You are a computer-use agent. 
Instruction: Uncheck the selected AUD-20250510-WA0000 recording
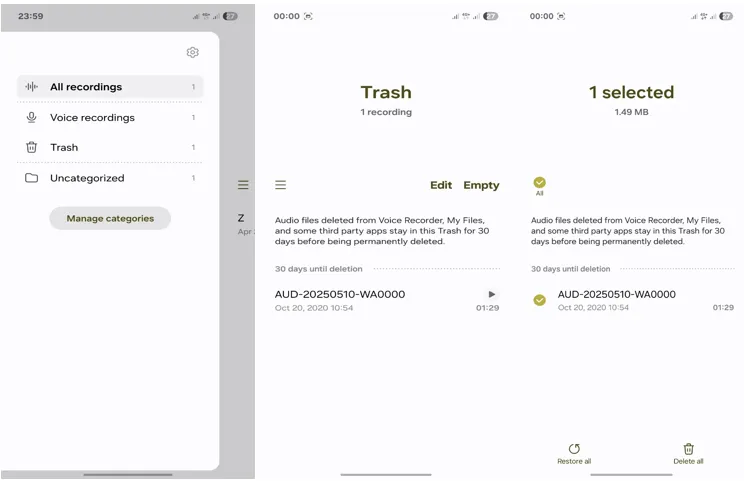click(x=539, y=300)
